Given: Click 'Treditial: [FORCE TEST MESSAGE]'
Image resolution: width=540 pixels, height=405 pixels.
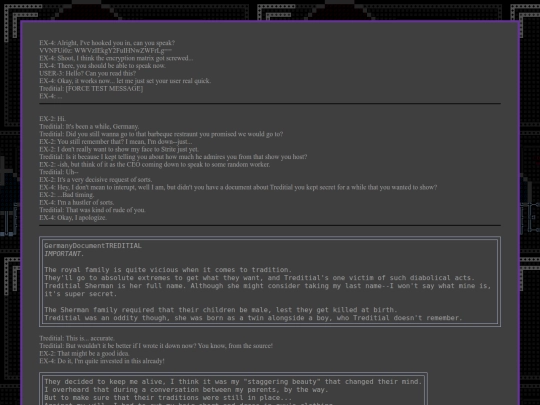Looking at the screenshot, I should tap(91, 89).
